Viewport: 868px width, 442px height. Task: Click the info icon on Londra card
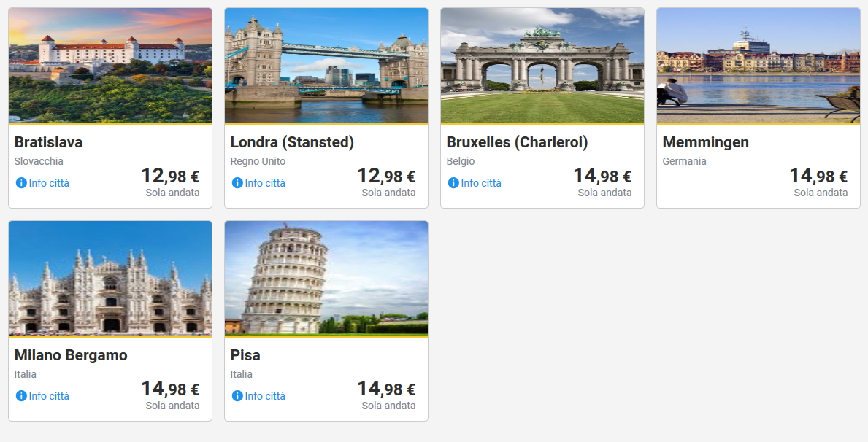[x=237, y=183]
